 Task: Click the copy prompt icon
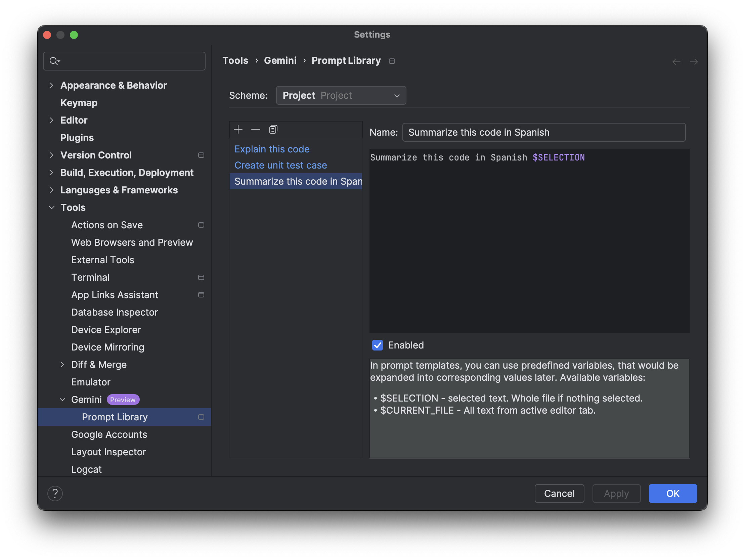272,129
